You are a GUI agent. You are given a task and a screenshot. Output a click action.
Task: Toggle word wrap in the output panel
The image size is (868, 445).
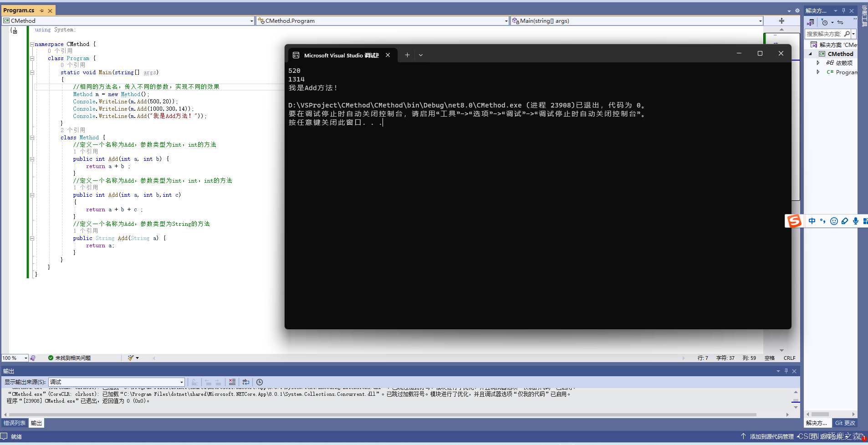246,382
